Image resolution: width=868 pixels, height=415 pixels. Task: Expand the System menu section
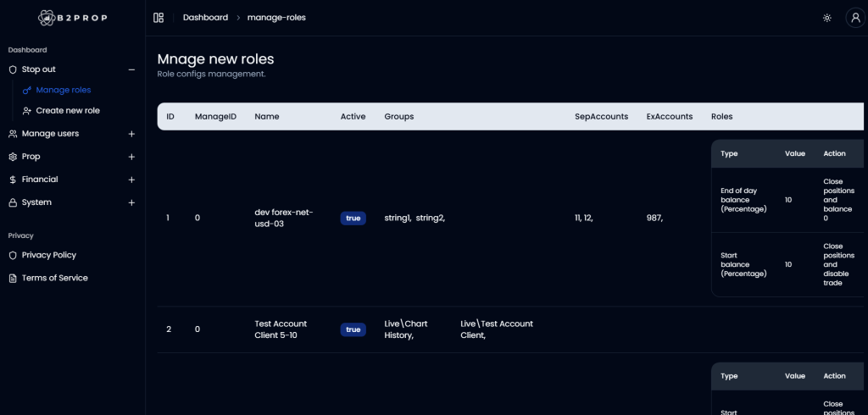point(131,202)
